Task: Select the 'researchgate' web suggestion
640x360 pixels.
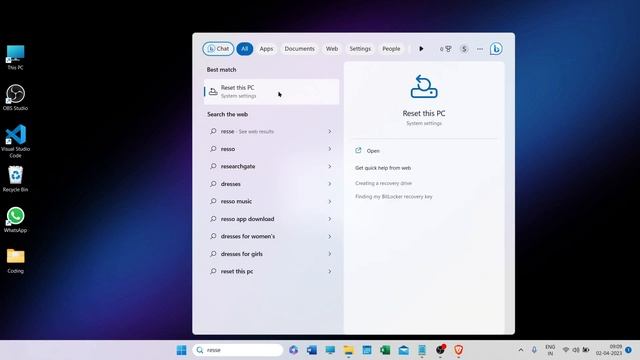Action: click(271, 167)
